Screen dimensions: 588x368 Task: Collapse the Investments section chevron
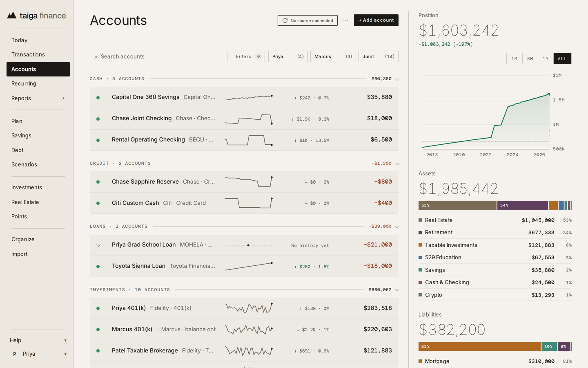(397, 290)
